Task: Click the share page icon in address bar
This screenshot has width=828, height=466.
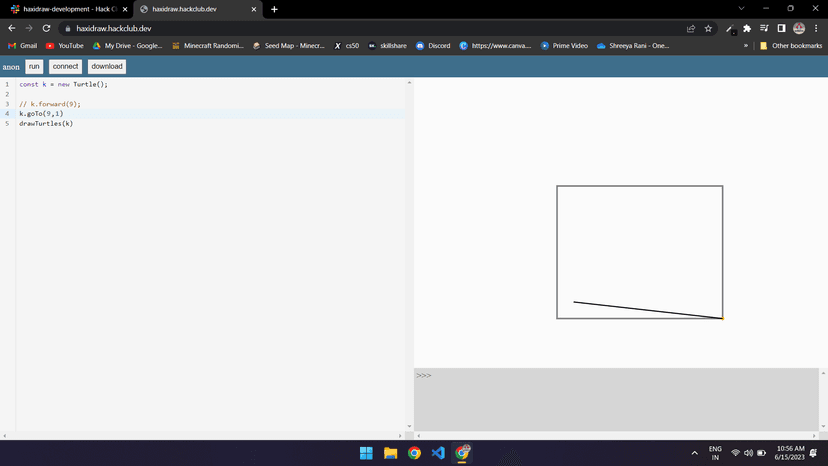Action: point(691,29)
